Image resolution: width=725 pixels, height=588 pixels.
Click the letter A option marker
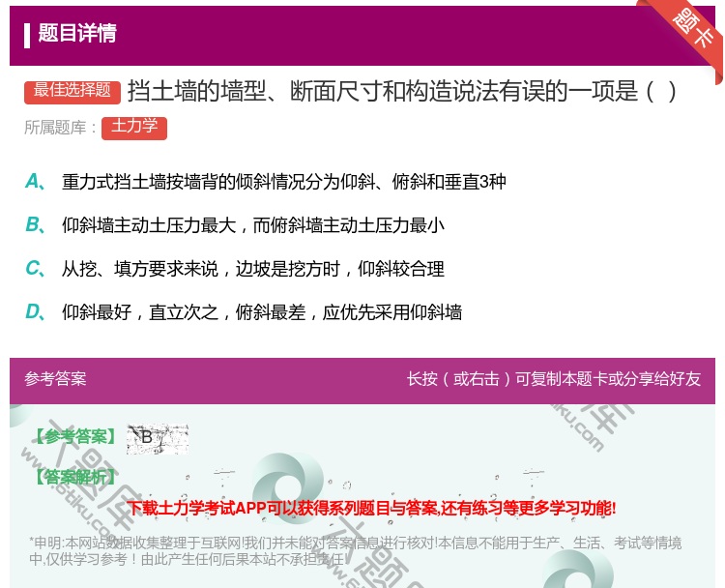click(35, 182)
